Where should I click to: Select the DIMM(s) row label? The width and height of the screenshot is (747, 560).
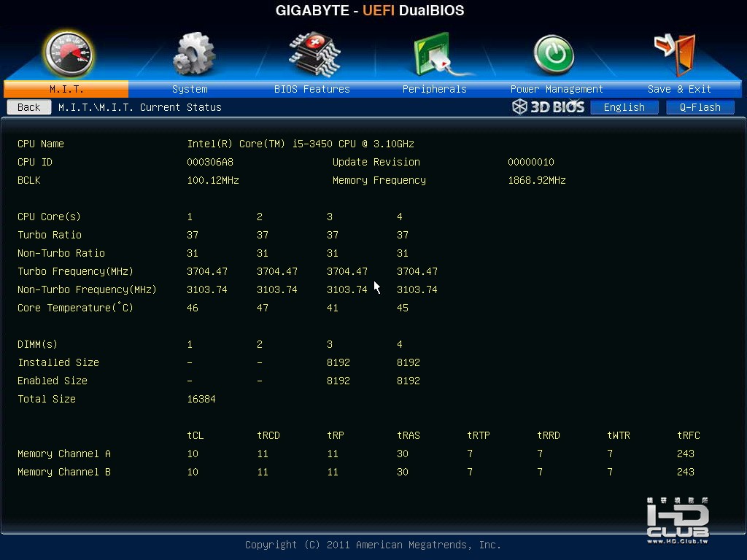click(37, 344)
